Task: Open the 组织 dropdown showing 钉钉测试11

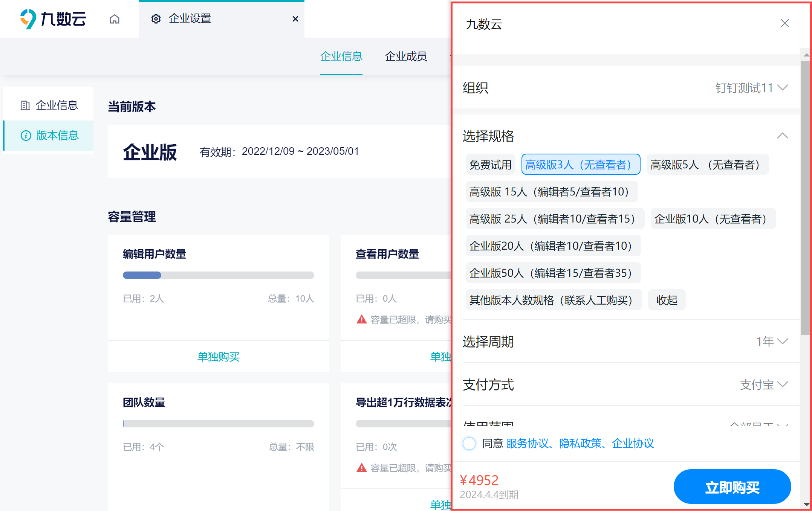Action: pyautogui.click(x=751, y=88)
